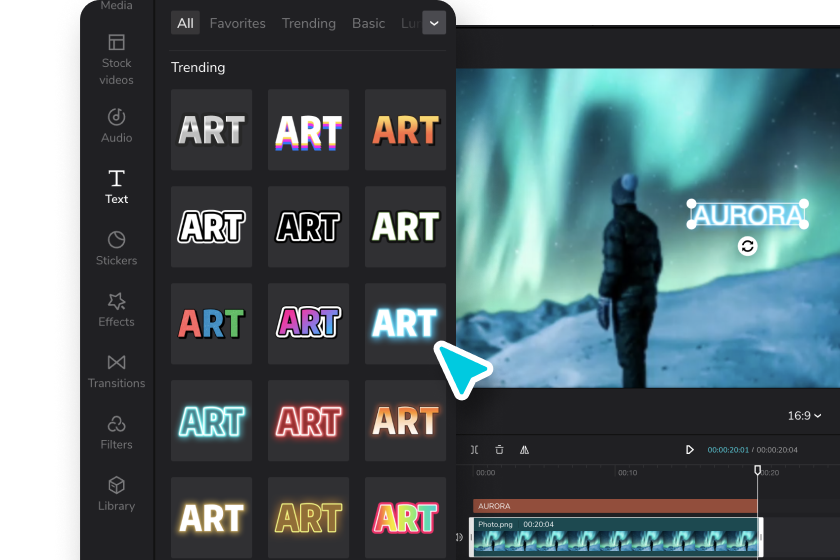Open the Stickers panel
The width and height of the screenshot is (840, 560).
(116, 248)
